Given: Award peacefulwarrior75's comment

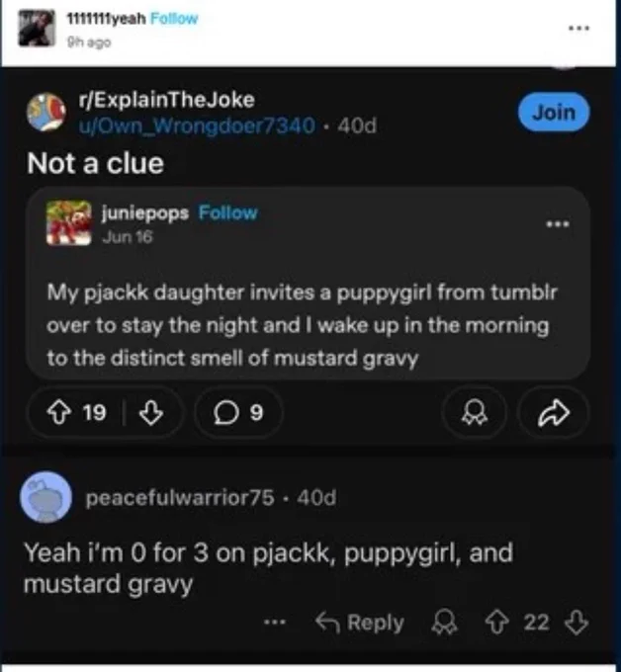Looking at the screenshot, I should (444, 623).
